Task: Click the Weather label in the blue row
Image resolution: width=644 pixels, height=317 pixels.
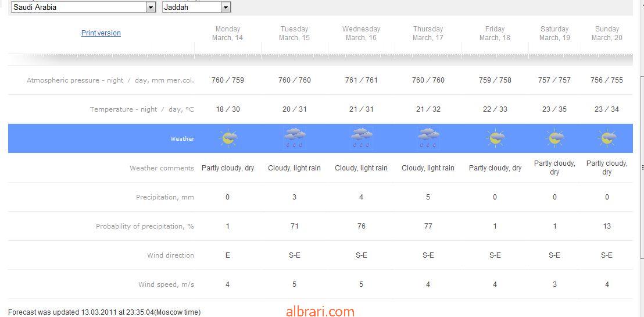Action: 183,139
